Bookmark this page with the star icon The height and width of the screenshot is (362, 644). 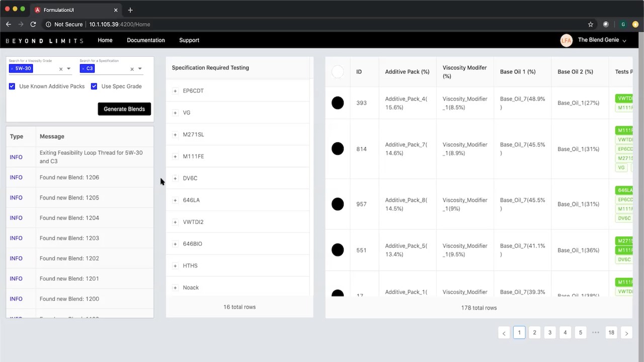591,24
